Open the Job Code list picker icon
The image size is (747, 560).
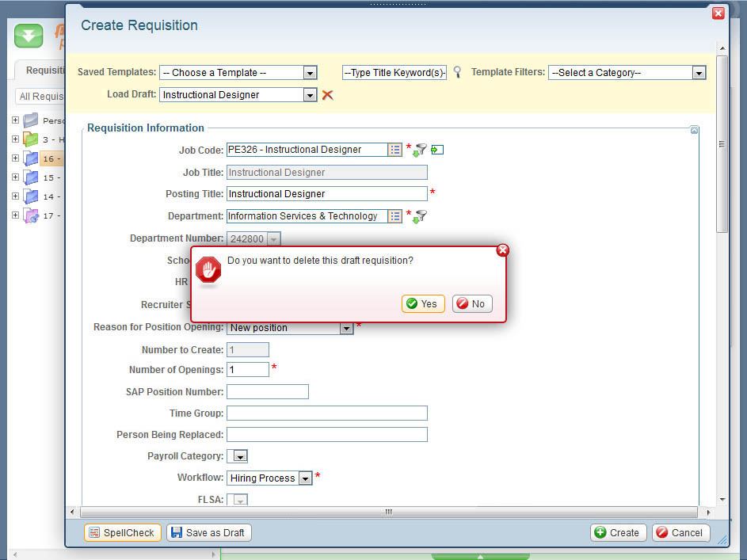coord(394,150)
